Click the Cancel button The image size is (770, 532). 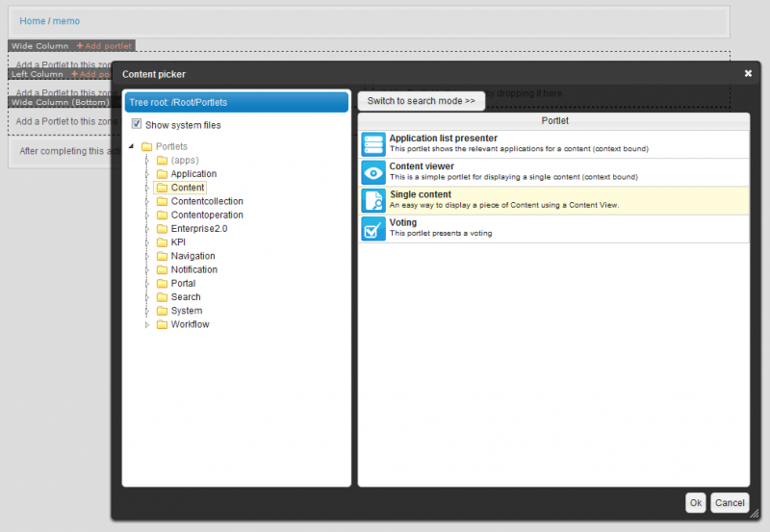point(730,503)
